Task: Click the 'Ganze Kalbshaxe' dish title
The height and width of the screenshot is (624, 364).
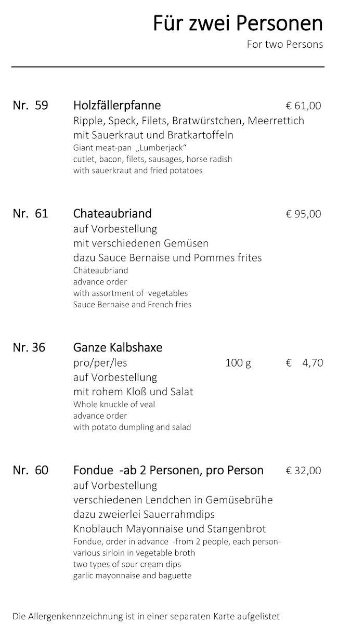Action: [118, 347]
